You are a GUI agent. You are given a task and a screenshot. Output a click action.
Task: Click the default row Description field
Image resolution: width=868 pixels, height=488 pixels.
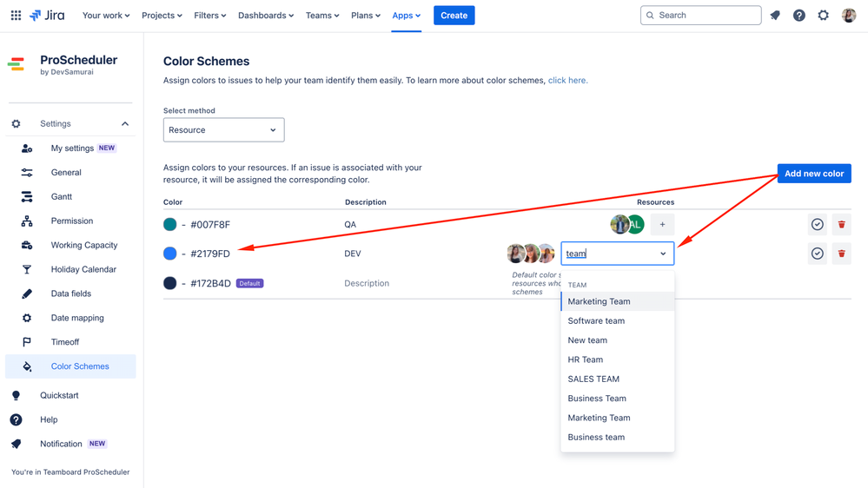367,283
